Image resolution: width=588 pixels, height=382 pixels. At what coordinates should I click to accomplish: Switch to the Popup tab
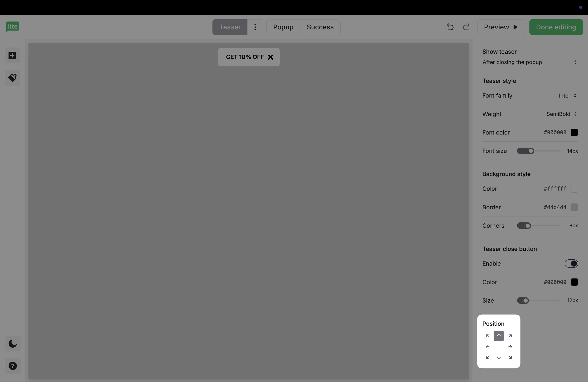(x=283, y=27)
